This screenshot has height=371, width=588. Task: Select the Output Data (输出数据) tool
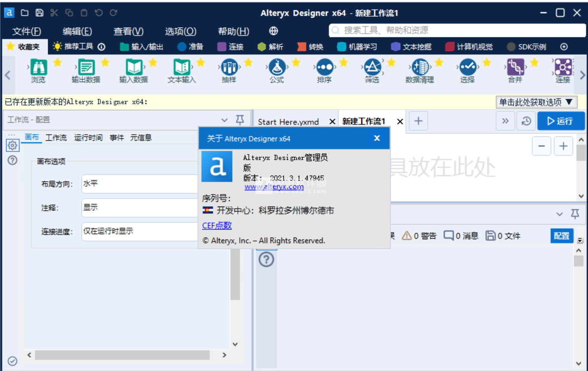point(86,68)
